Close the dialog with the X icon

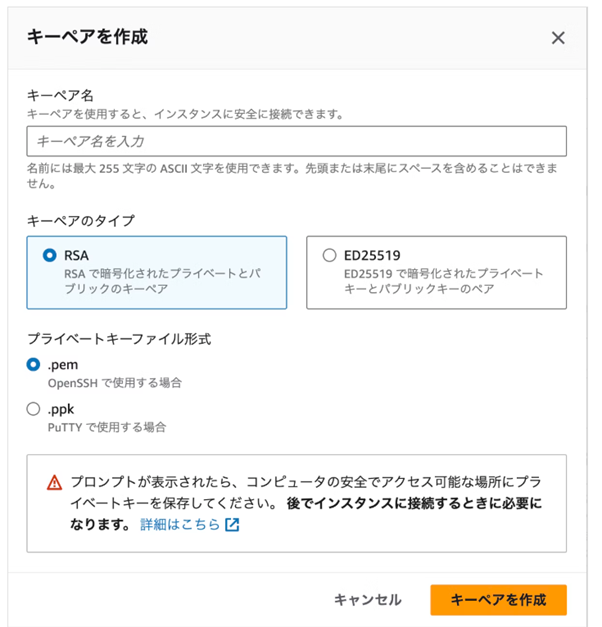click(558, 38)
